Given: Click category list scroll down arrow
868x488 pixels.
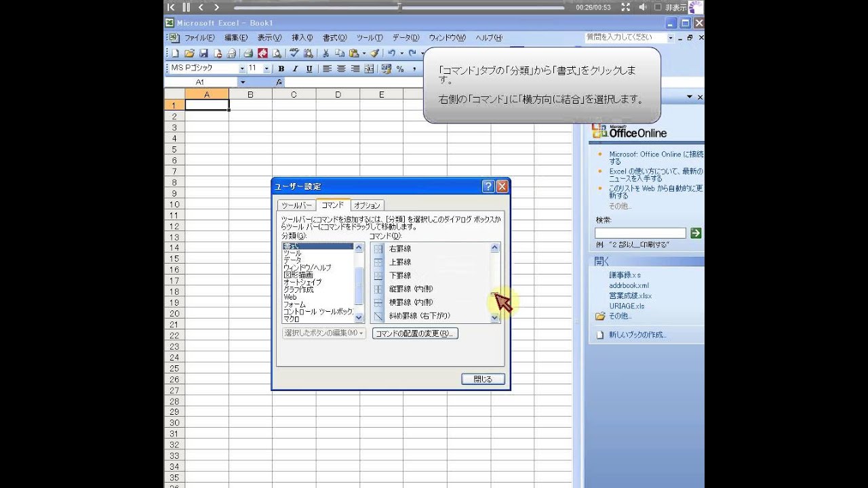Looking at the screenshot, I should click(x=359, y=318).
